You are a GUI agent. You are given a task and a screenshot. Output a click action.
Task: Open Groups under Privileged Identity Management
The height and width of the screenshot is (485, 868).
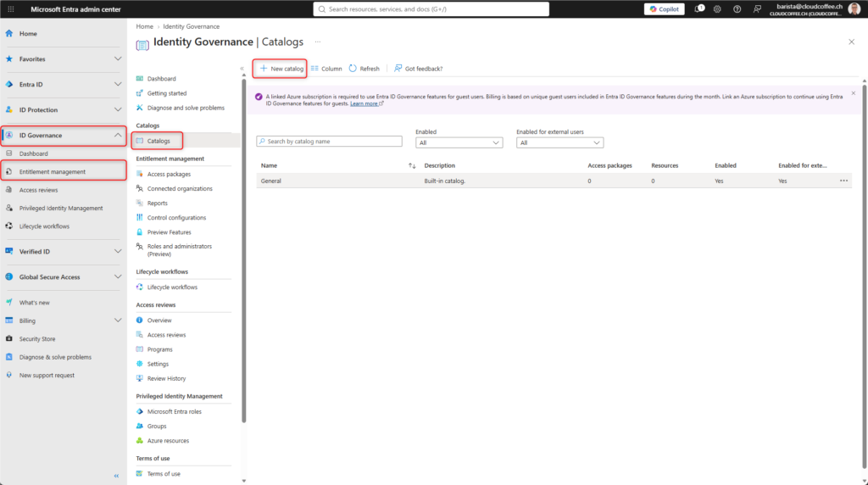coord(157,426)
